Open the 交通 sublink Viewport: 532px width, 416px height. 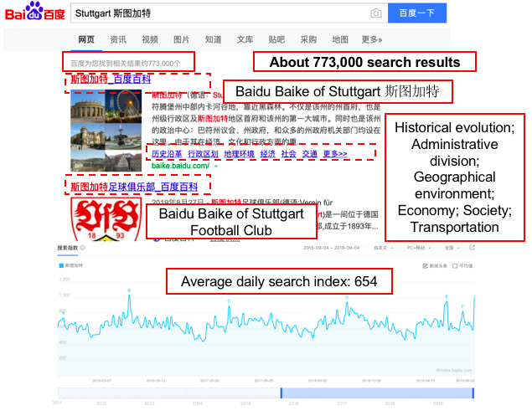click(x=309, y=154)
